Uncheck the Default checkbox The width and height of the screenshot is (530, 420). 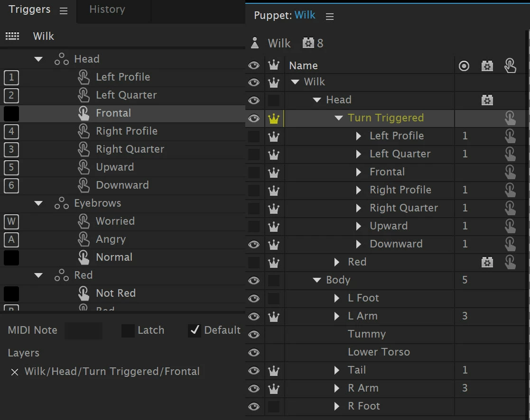click(195, 330)
